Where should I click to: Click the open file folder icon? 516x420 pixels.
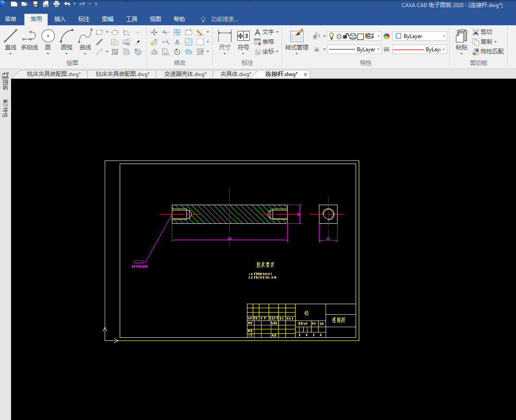pyautogui.click(x=24, y=4)
